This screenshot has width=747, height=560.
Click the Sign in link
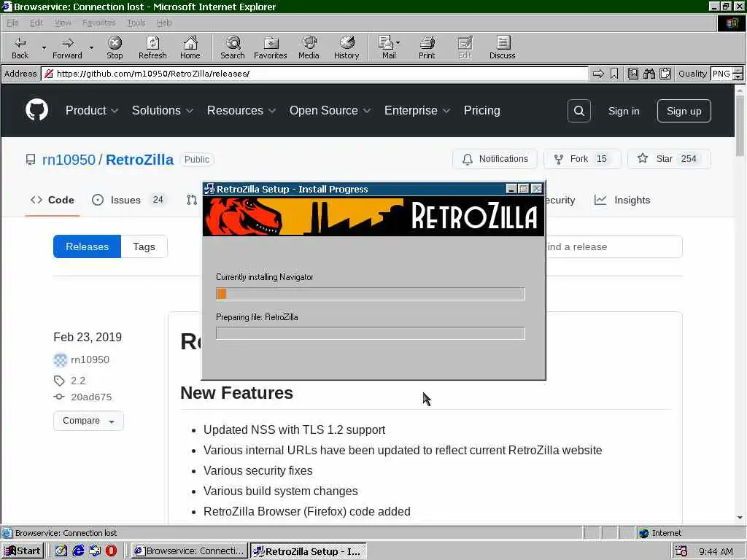[x=624, y=111]
